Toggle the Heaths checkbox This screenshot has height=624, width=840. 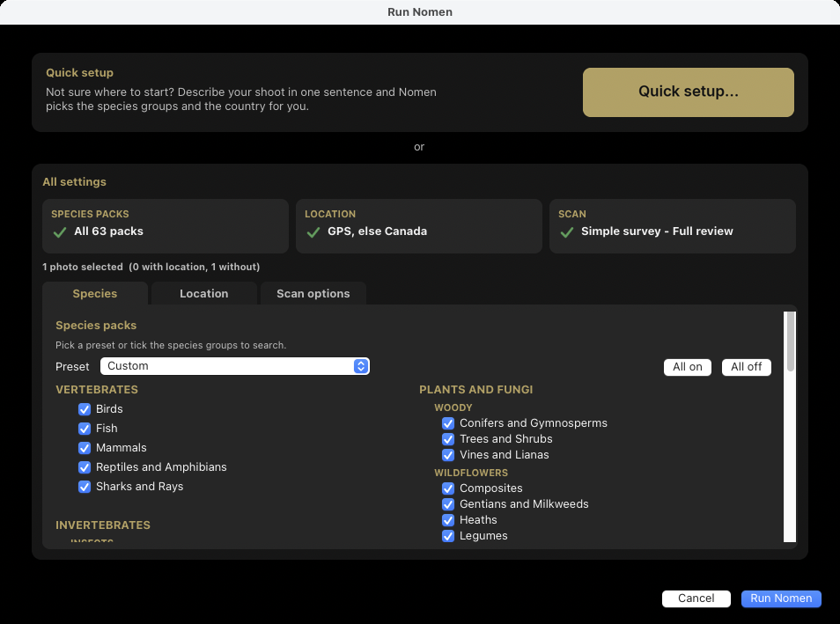pyautogui.click(x=448, y=520)
